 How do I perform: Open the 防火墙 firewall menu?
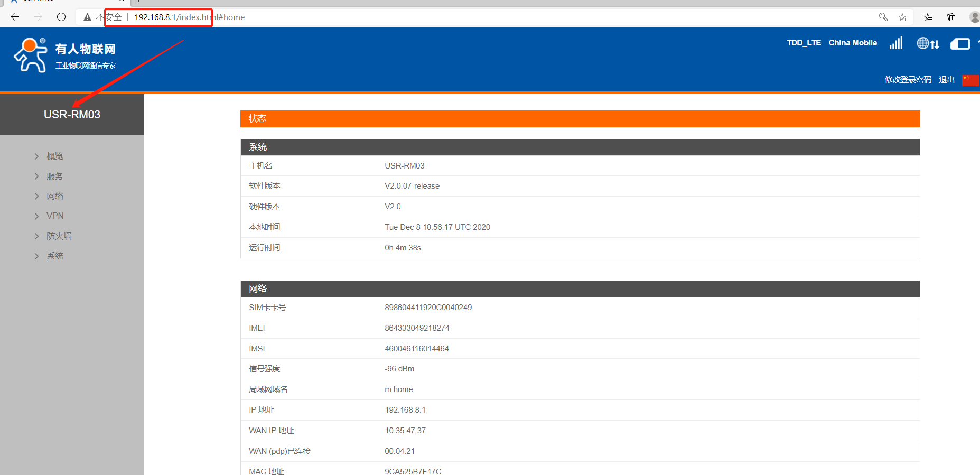pos(59,236)
